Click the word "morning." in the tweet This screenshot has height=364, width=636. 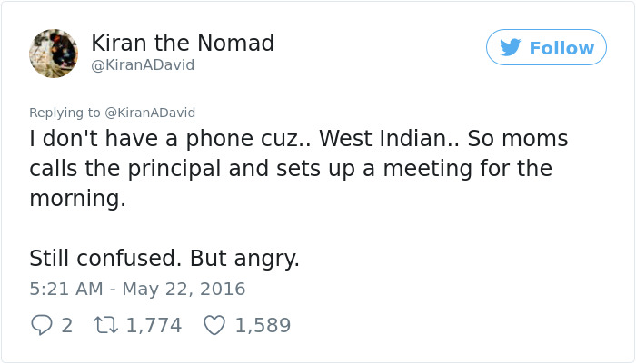point(77,198)
